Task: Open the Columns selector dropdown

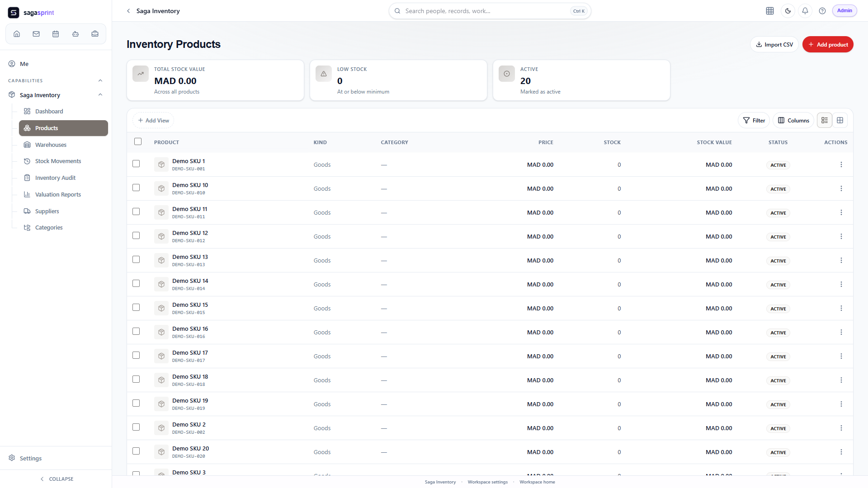Action: 793,120
